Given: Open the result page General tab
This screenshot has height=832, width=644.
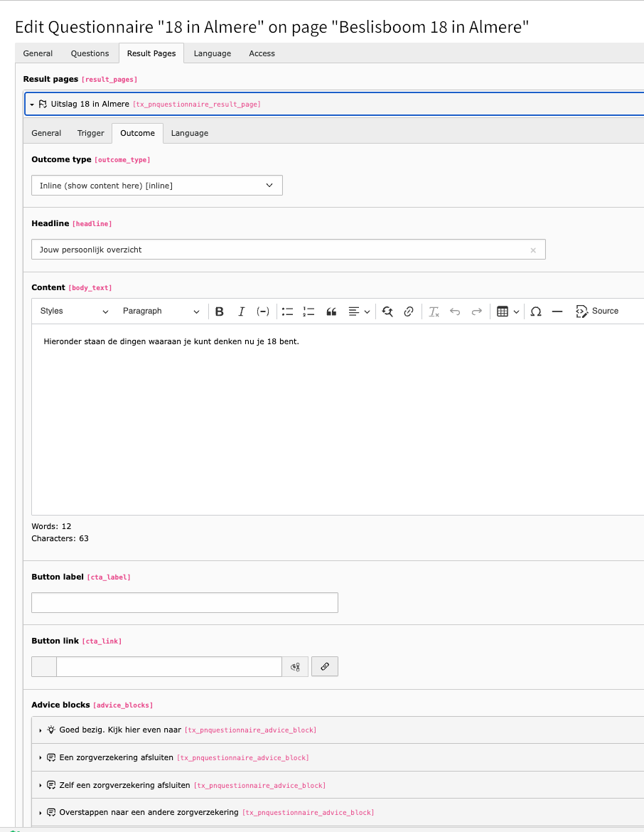Looking at the screenshot, I should [46, 133].
